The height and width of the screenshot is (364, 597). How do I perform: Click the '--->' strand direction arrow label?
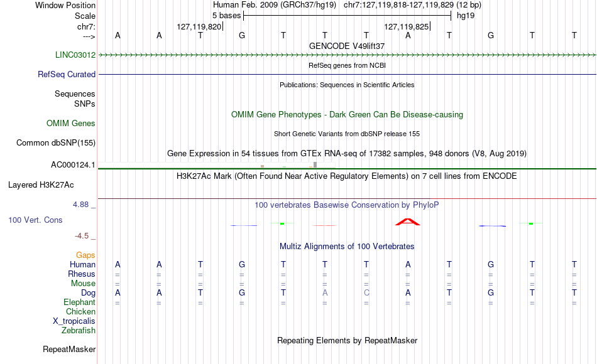89,36
